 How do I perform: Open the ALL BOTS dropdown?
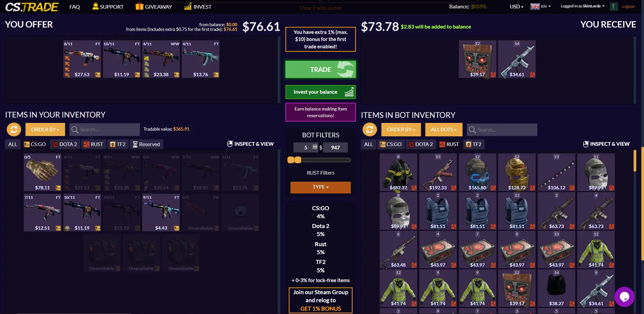tap(444, 130)
